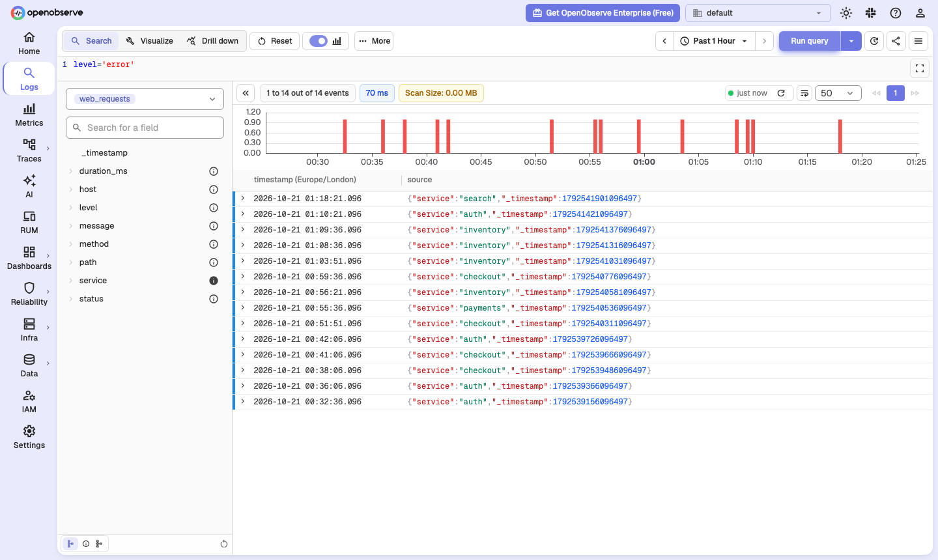
Task: Open the RUM section
Action: [29, 222]
